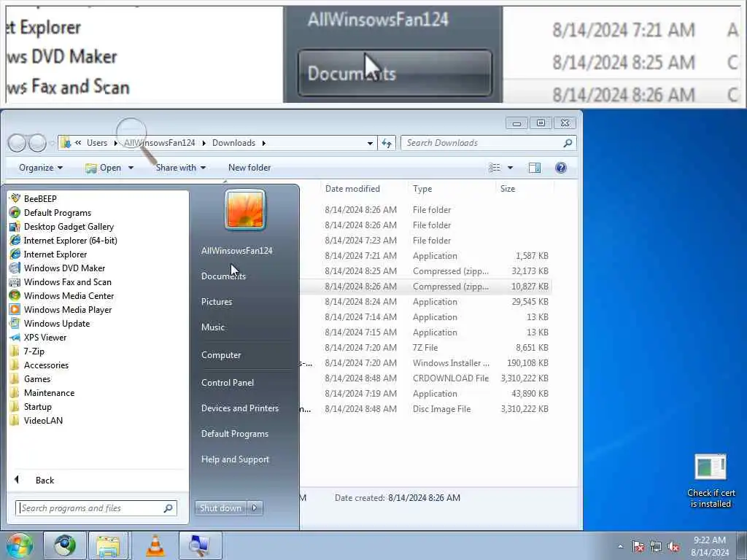Image resolution: width=747 pixels, height=560 pixels.
Task: Click the refresh button beside address bar
Action: tap(387, 143)
